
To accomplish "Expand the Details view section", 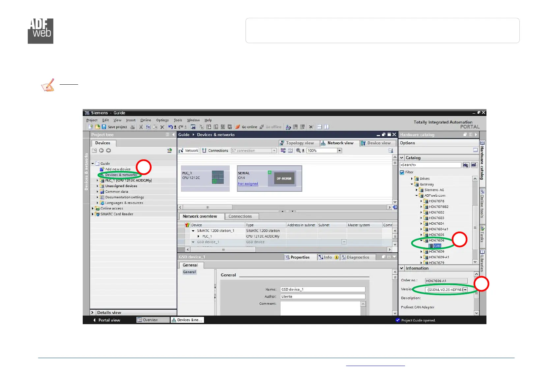I will [92, 313].
